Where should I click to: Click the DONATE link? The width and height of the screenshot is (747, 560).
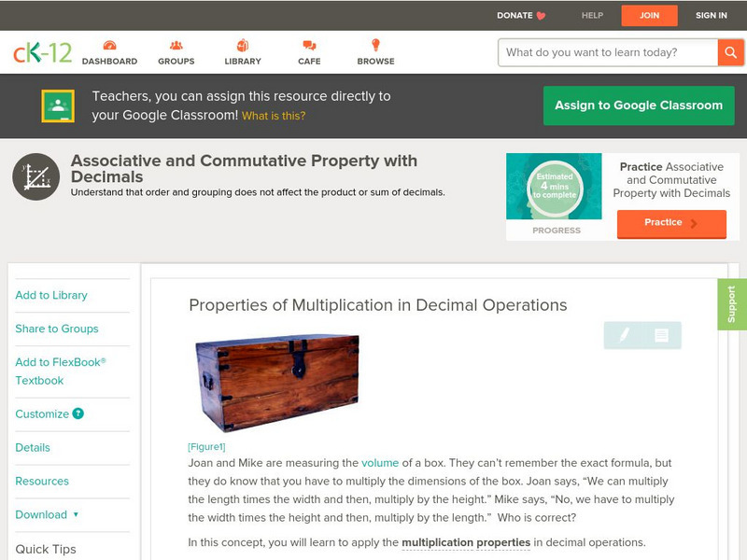[x=514, y=15]
